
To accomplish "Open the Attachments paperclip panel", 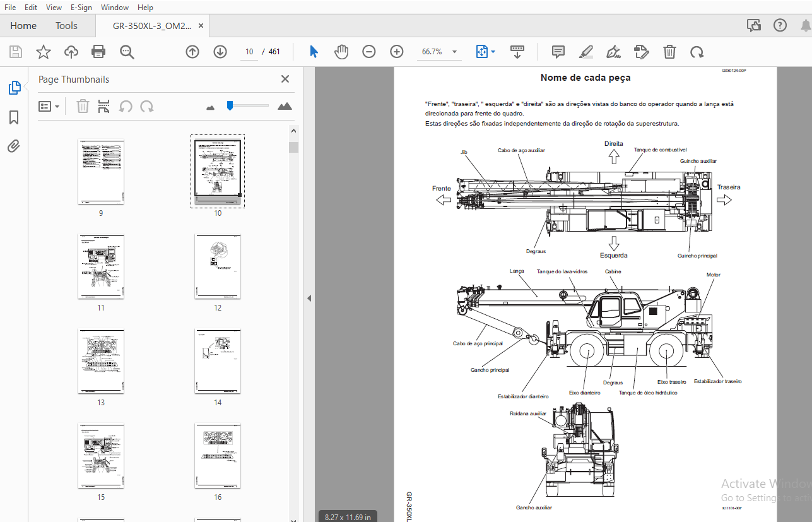I will click(14, 146).
